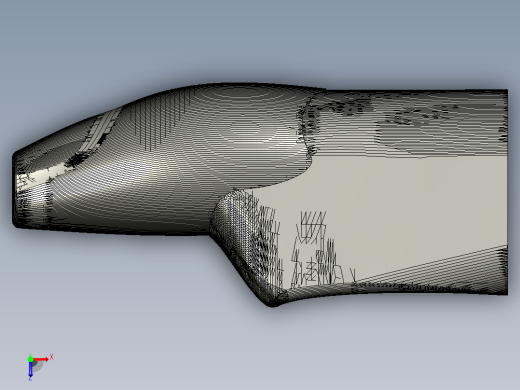Screen dimensions: 520x390
Task: Select the 3D hammer-head model in the viewport
Action: click(260, 195)
